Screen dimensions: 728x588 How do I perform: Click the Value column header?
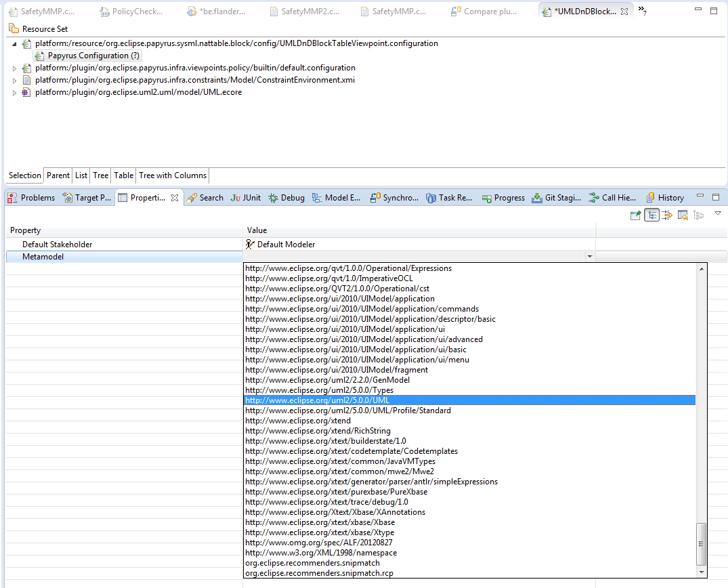419,230
